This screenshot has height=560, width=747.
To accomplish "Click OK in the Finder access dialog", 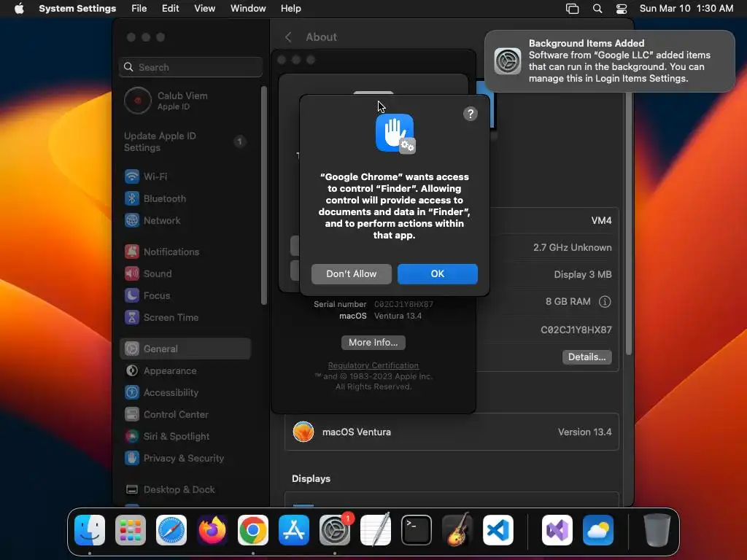I will tap(438, 274).
